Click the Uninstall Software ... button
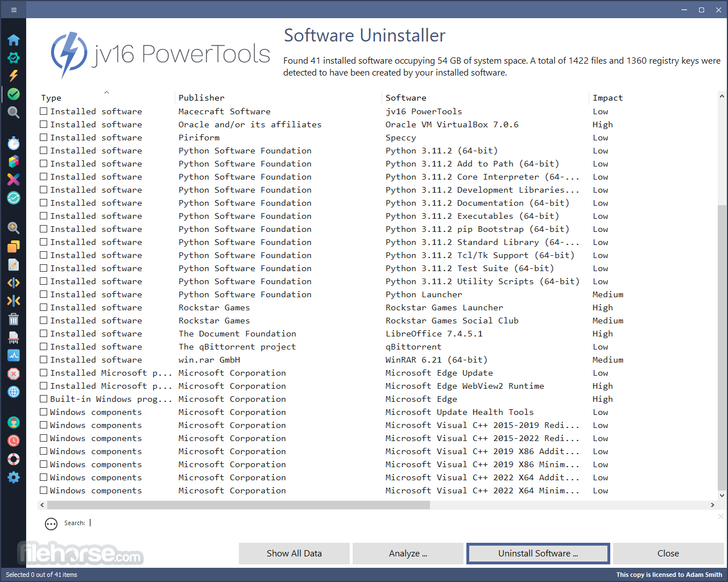Image resolution: width=728 pixels, height=582 pixels. pos(538,554)
